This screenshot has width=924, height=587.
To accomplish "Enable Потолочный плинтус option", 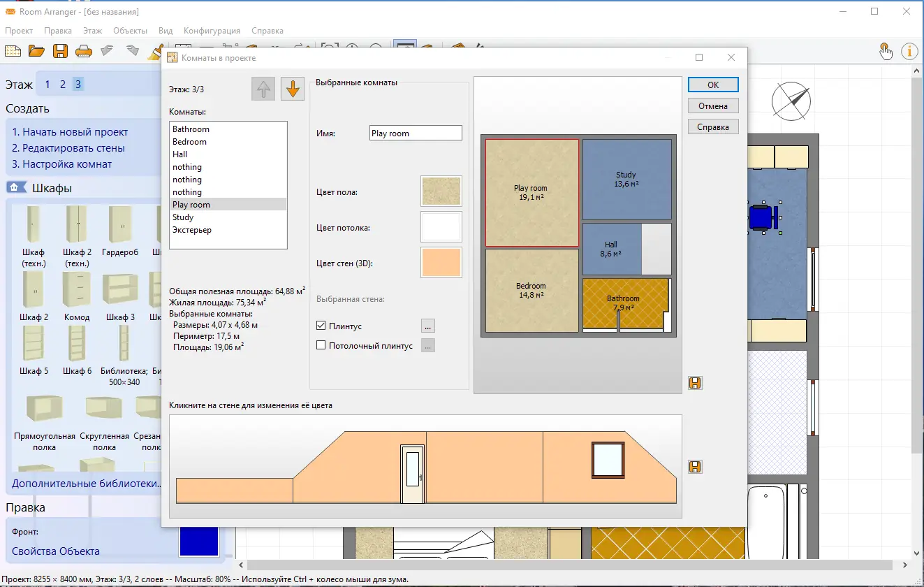I will coord(321,345).
